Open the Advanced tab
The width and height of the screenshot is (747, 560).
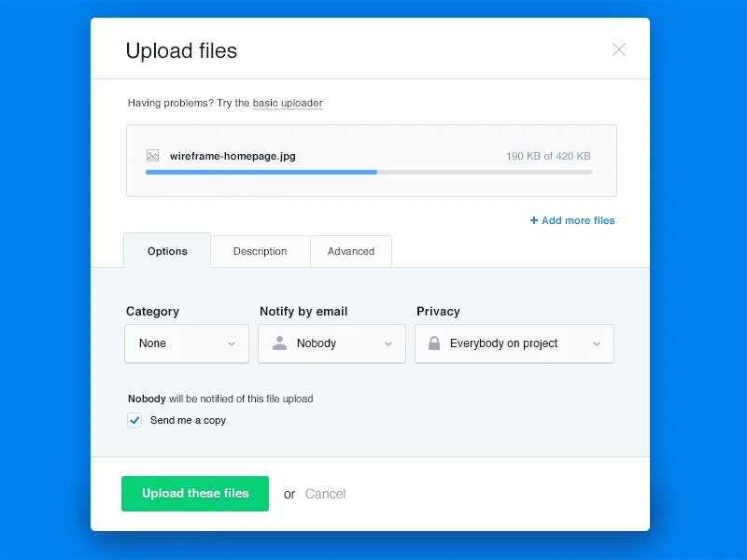351,251
